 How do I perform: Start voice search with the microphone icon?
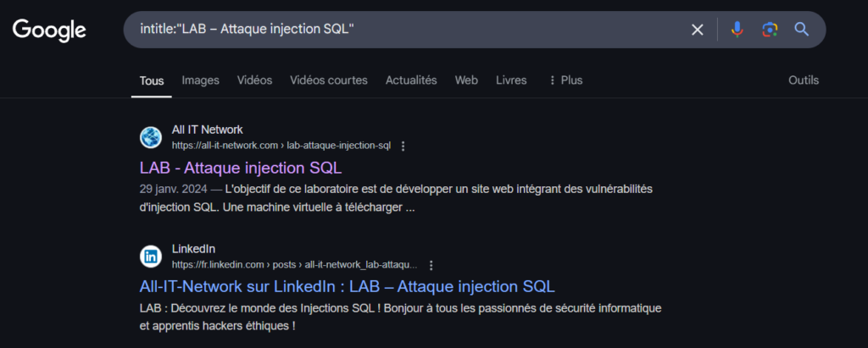(x=737, y=30)
